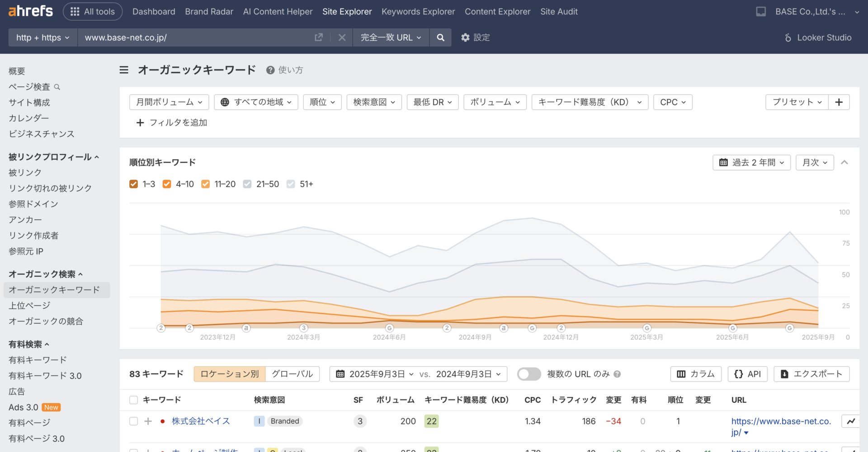This screenshot has height=452, width=868.
Task: Open 月次 interval dropdown
Action: (x=815, y=162)
